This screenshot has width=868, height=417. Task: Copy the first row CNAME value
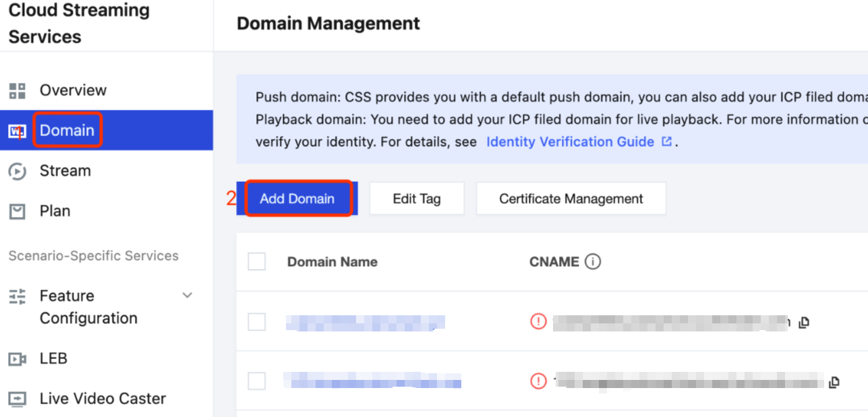(803, 323)
